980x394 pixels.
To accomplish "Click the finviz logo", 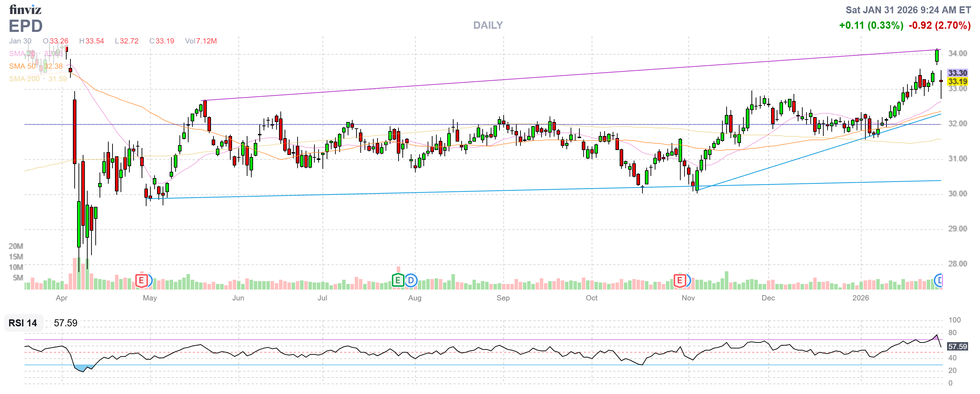I will (x=25, y=9).
